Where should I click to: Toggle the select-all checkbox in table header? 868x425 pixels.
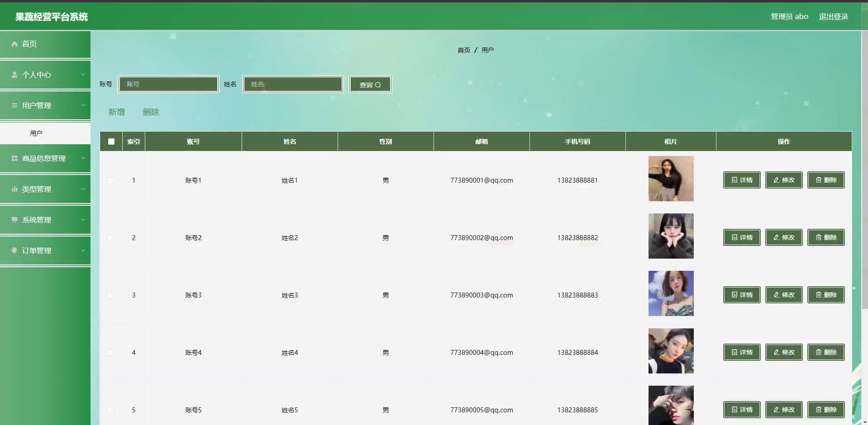pyautogui.click(x=111, y=142)
